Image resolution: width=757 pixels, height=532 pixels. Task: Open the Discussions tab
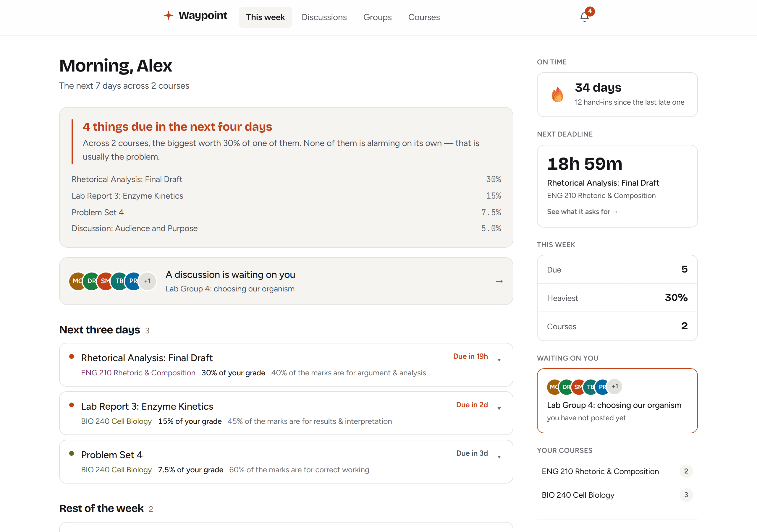(324, 17)
